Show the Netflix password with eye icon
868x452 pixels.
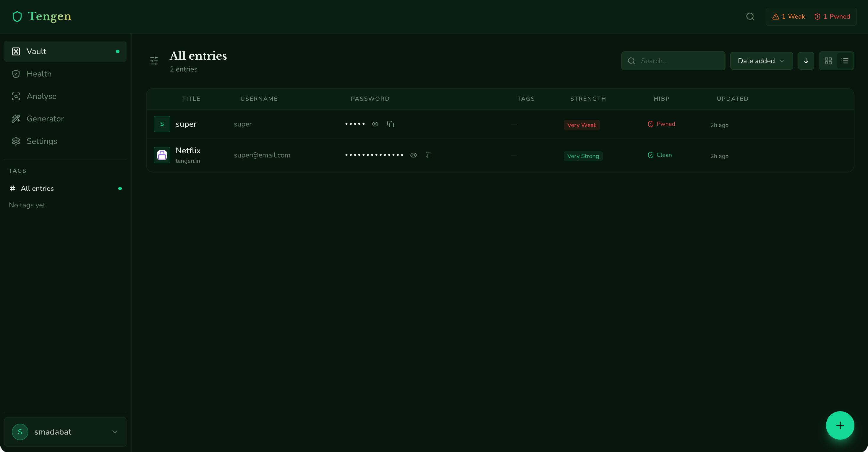click(x=413, y=155)
